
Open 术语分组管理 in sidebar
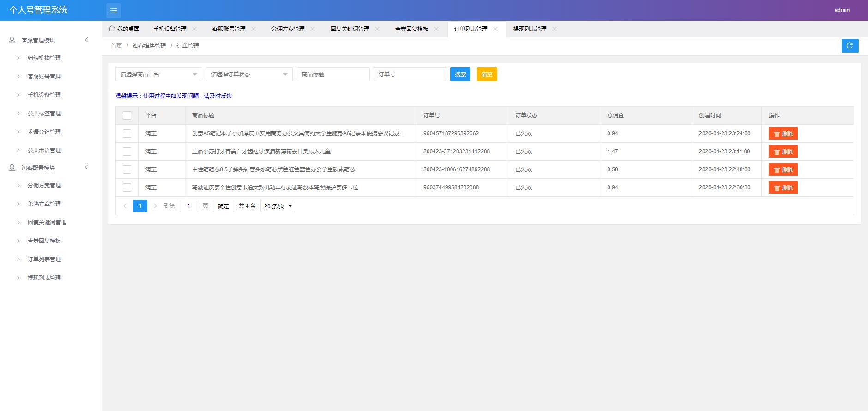(44, 132)
